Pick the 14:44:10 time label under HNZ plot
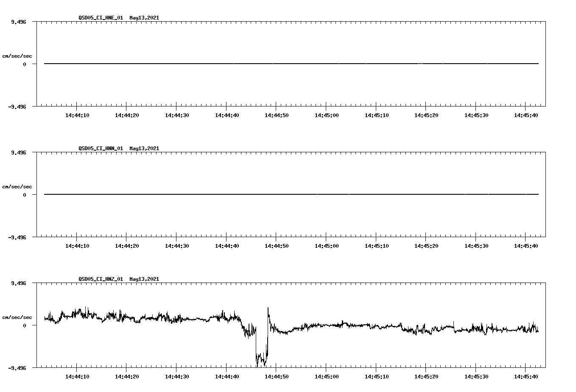 [77, 377]
